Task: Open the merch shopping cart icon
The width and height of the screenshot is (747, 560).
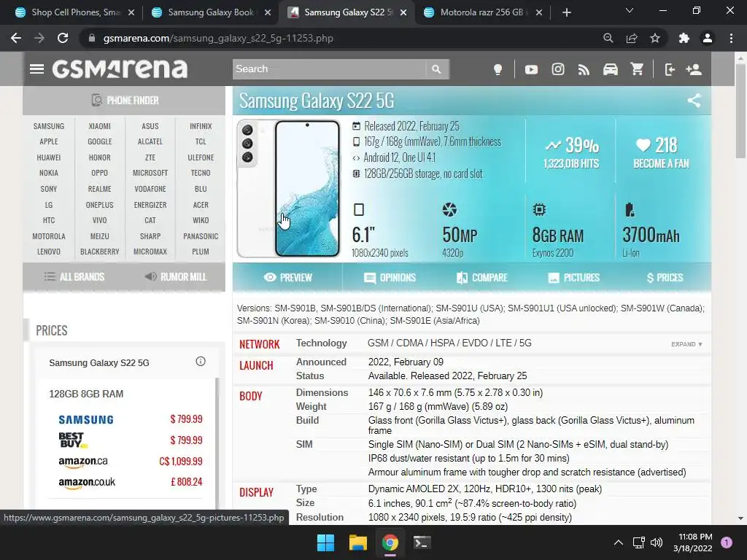Action: pyautogui.click(x=637, y=69)
